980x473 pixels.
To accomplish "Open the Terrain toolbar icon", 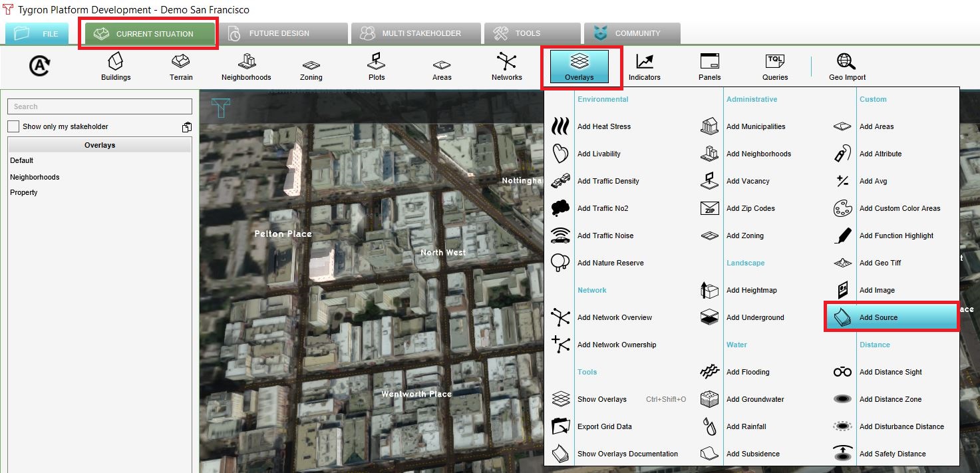I will (180, 67).
